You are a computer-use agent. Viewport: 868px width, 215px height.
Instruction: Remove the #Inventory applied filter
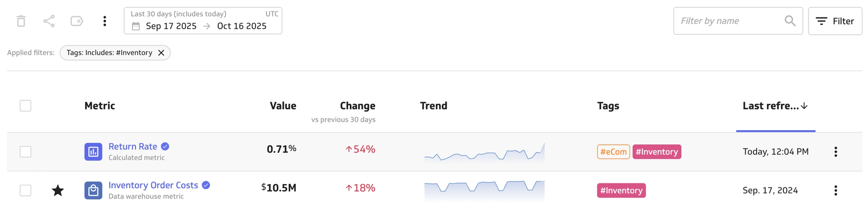point(161,53)
